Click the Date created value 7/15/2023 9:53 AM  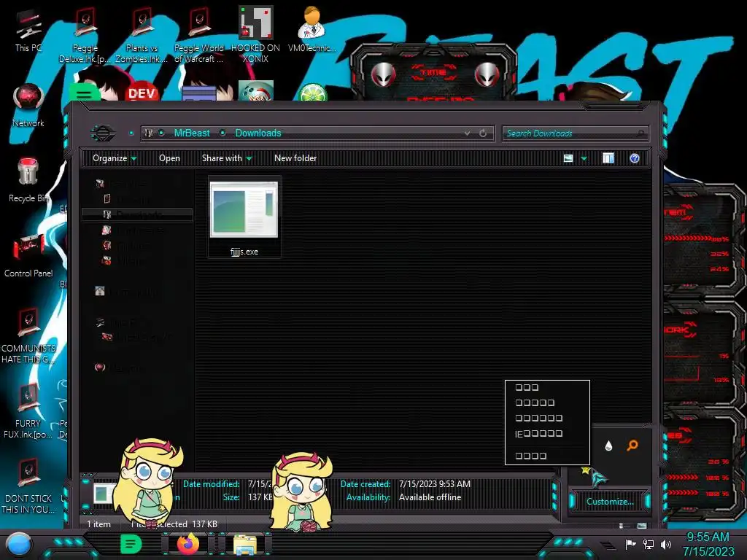(x=435, y=484)
